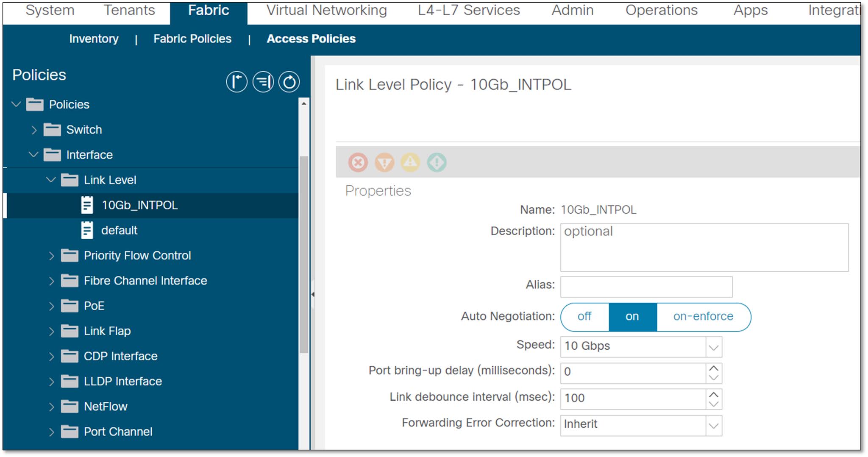Viewport: 868px width, 457px height.
Task: Click the orange major faults icon
Action: [384, 162]
